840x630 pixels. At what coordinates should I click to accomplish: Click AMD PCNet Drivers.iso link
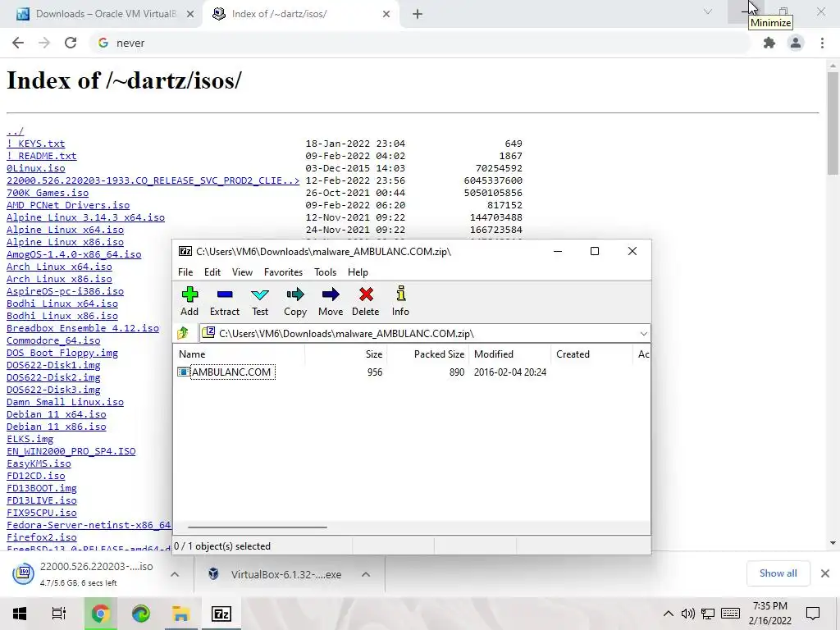(x=67, y=205)
